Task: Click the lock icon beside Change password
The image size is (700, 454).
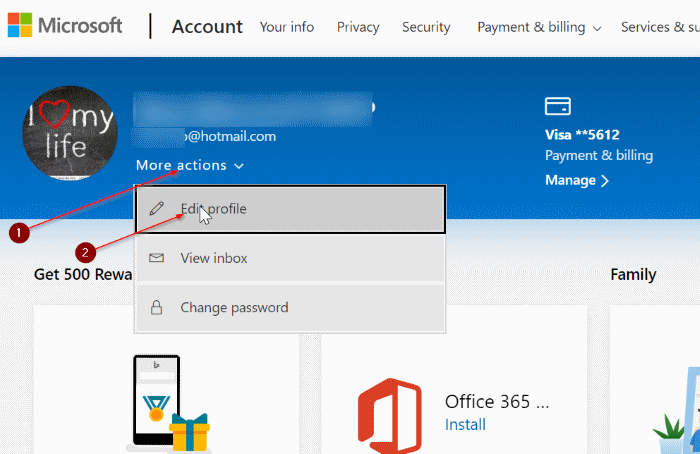Action: [x=156, y=307]
